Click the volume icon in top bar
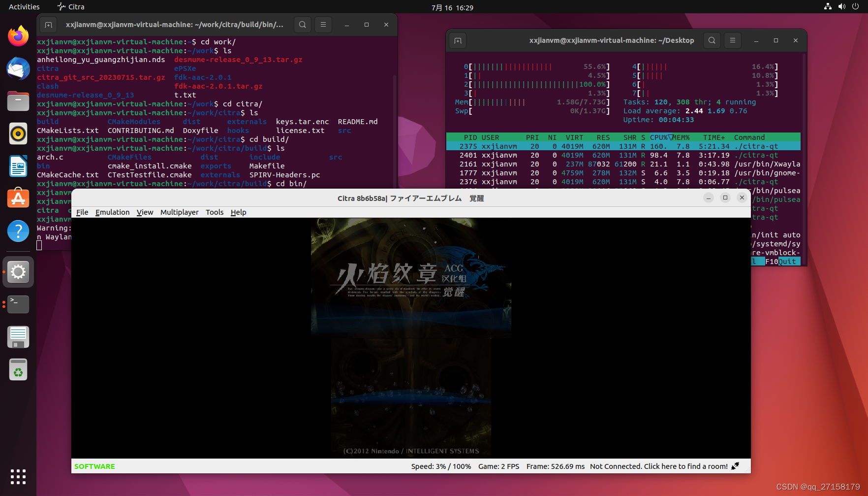Viewport: 868px width, 496px height. [842, 6]
